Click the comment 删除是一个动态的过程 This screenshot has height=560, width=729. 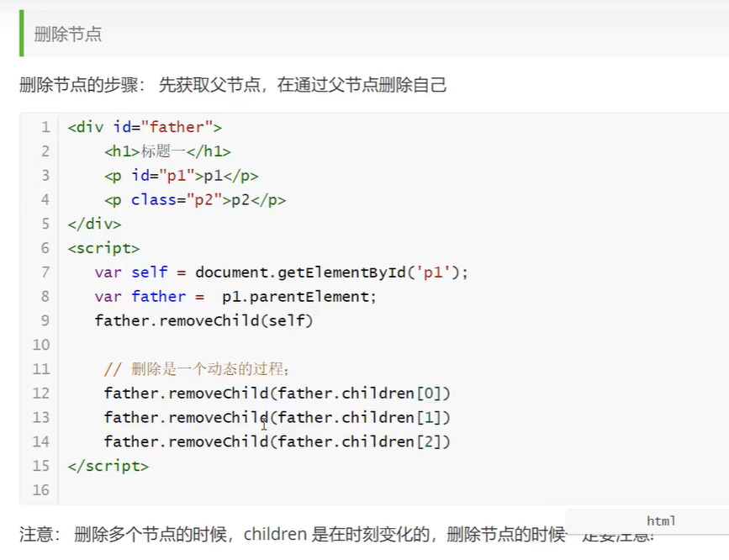point(197,369)
